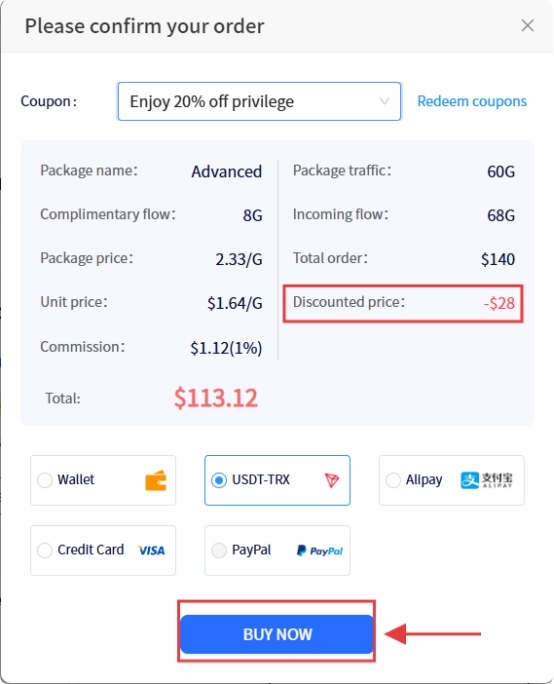554x684 pixels.
Task: Click the Discounted price -$28 value
Action: tap(499, 303)
